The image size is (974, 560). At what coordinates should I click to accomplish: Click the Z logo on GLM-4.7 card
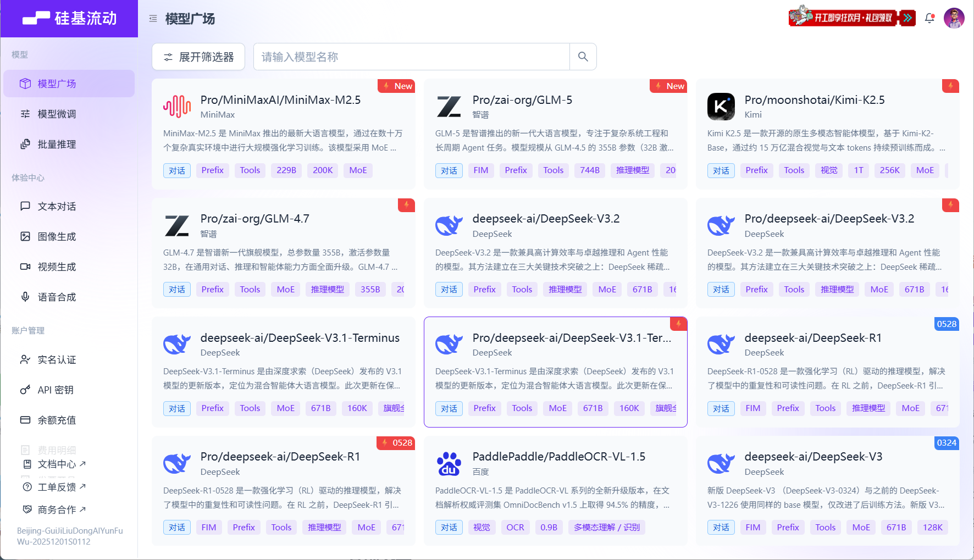(177, 226)
